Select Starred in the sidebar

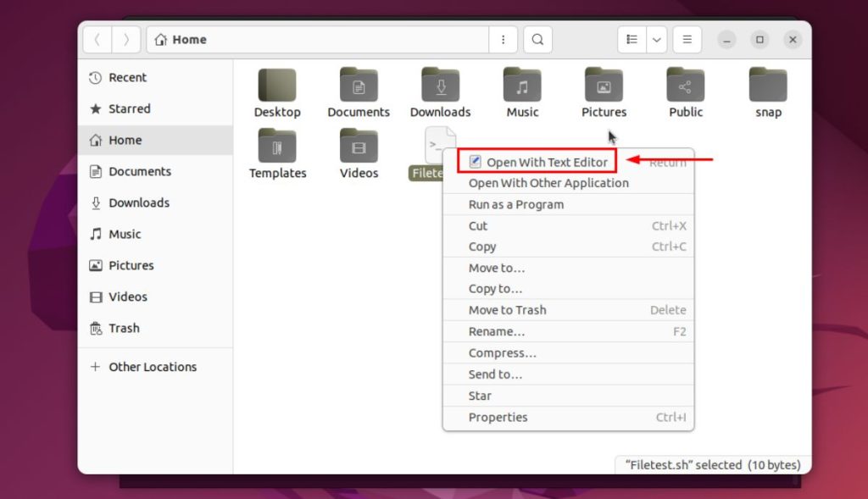[x=129, y=108]
